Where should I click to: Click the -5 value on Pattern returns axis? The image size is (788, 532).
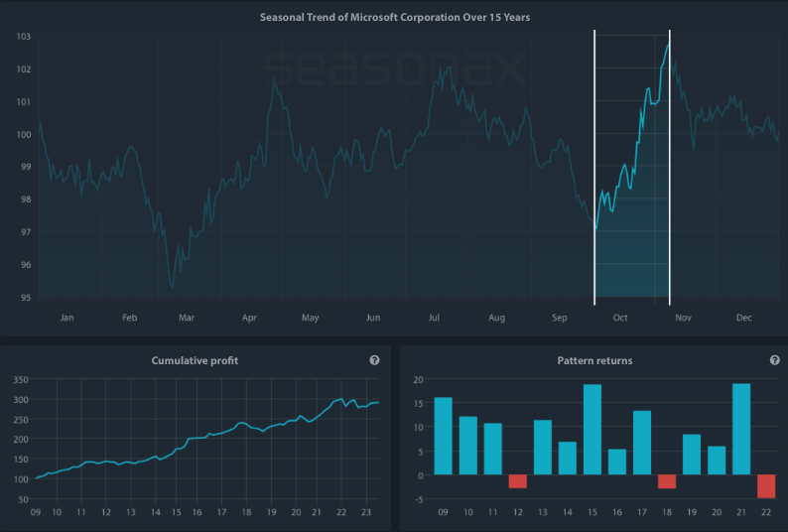coord(419,499)
